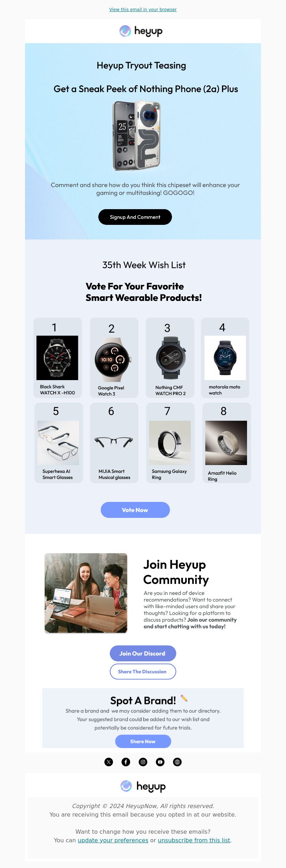The image size is (286, 868).
Task: Click unsubscribe from this list link
Action: [x=194, y=840]
